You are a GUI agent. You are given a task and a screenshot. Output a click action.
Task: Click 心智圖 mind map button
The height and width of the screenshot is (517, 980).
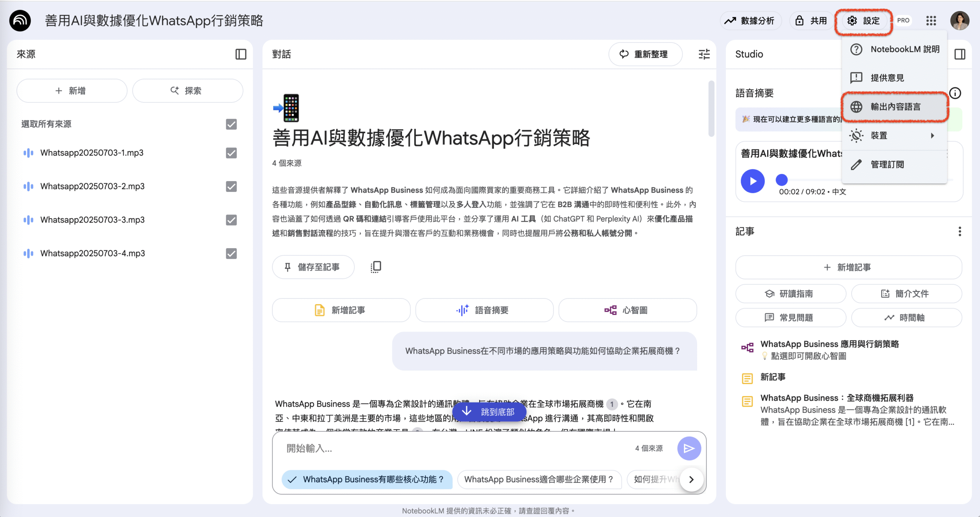tap(627, 310)
